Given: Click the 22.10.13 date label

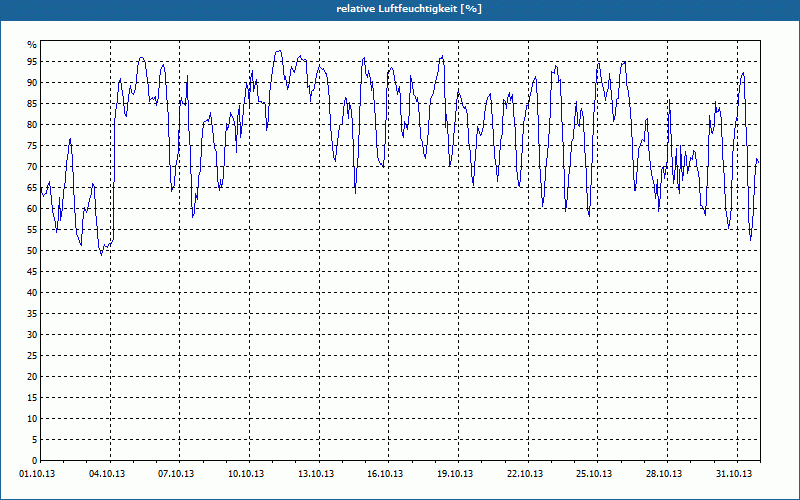Looking at the screenshot, I should 525,474.
